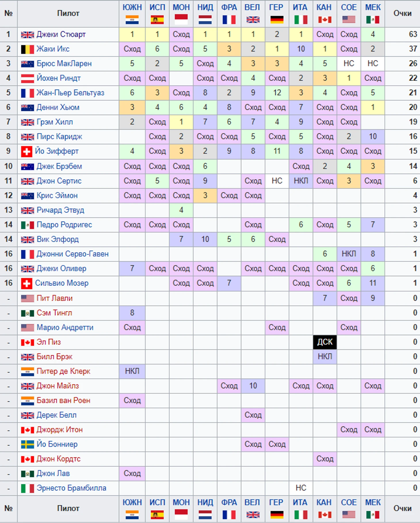The height and width of the screenshot is (523, 420).
Task: Open the Жаки Икс driver link
Action: (53, 49)
